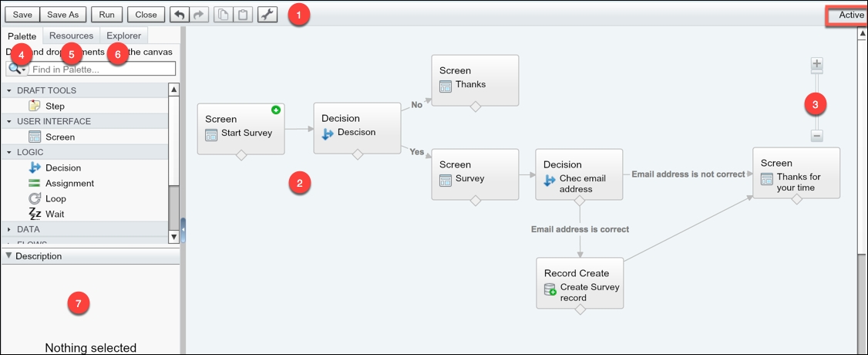The image size is (868, 355).
Task: Collapse the DRAFT TOOLS section
Action: pos(8,90)
